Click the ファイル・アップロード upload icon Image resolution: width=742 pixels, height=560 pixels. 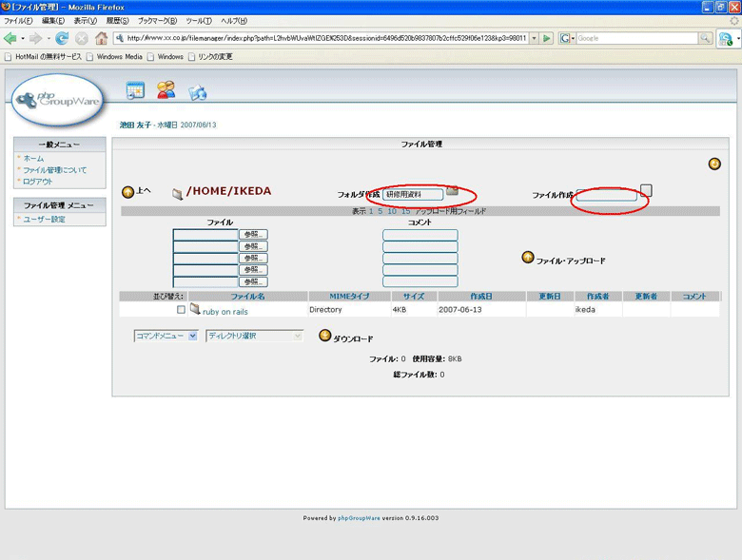pyautogui.click(x=528, y=257)
